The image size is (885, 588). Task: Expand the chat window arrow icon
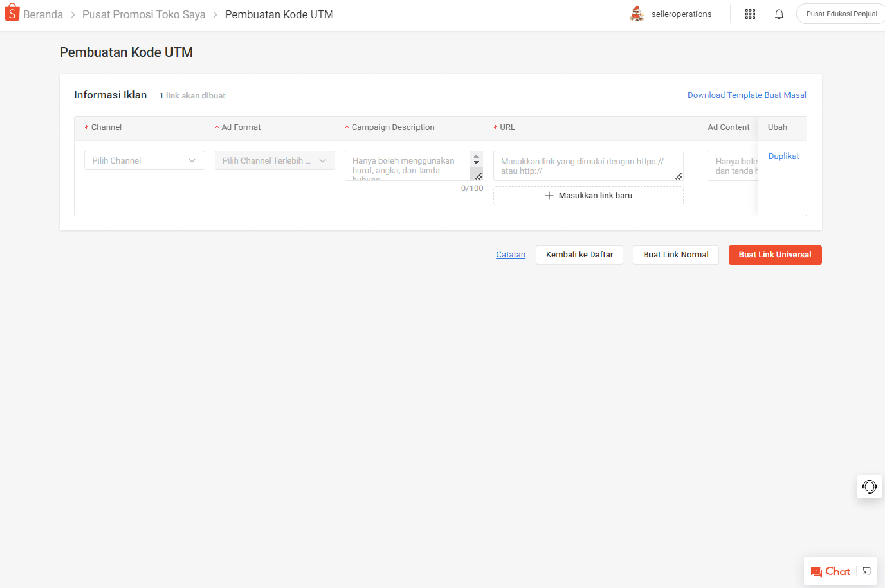point(866,571)
